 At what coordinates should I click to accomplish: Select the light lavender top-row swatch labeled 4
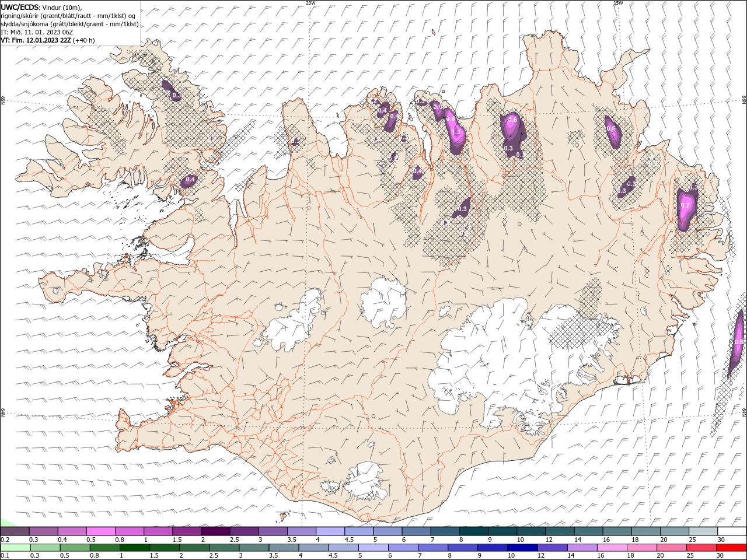point(330,531)
